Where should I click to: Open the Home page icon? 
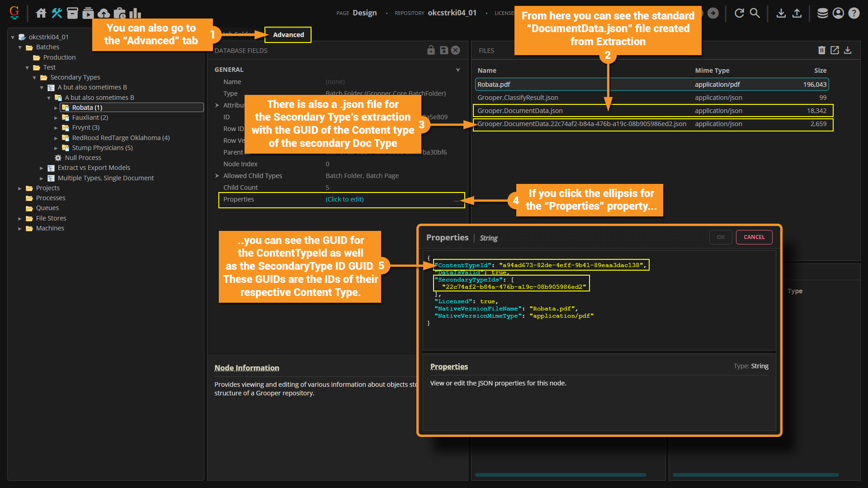(x=41, y=13)
